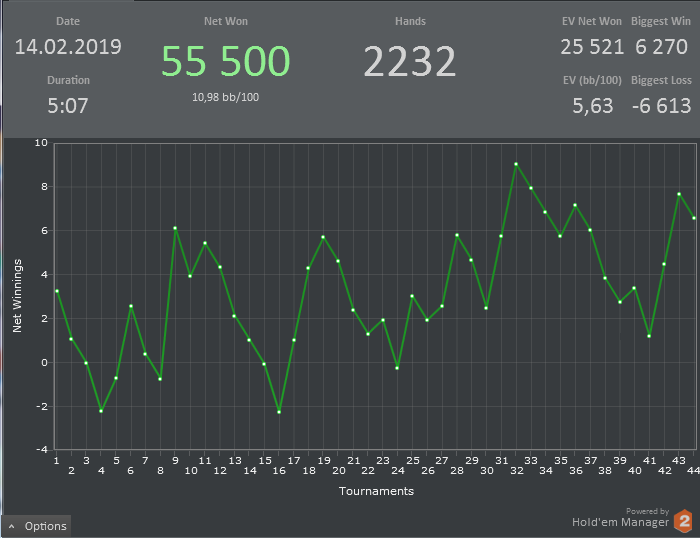Expand the Options panel arrow
700x538 pixels.
(12, 526)
